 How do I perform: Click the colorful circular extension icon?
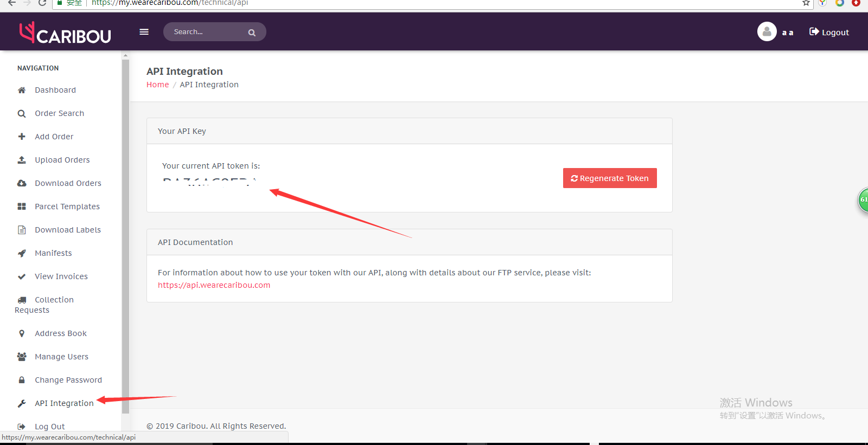(840, 3)
